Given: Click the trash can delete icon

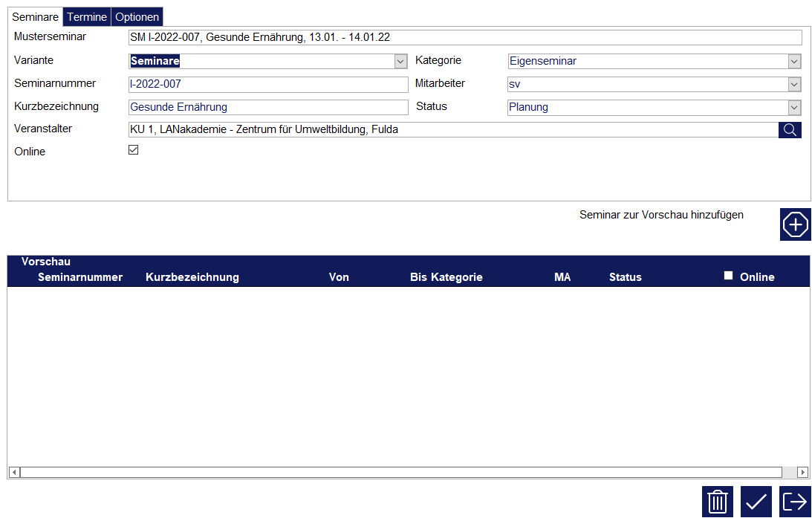Looking at the screenshot, I should 717,502.
